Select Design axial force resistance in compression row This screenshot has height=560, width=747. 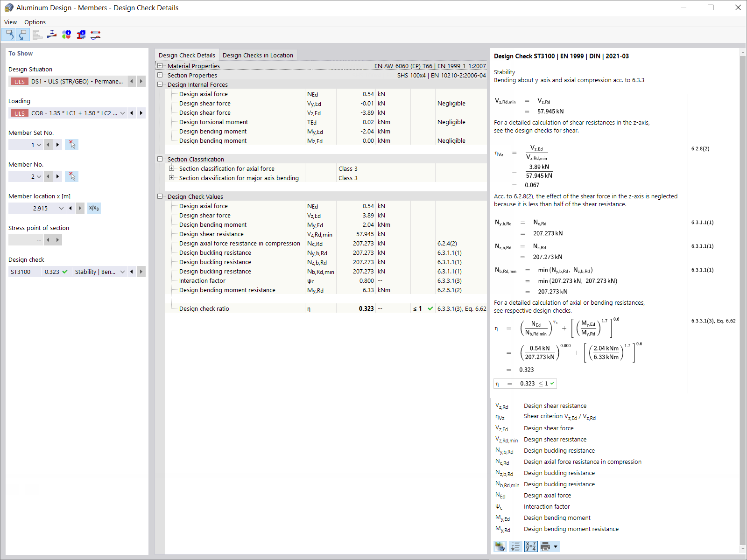click(326, 243)
